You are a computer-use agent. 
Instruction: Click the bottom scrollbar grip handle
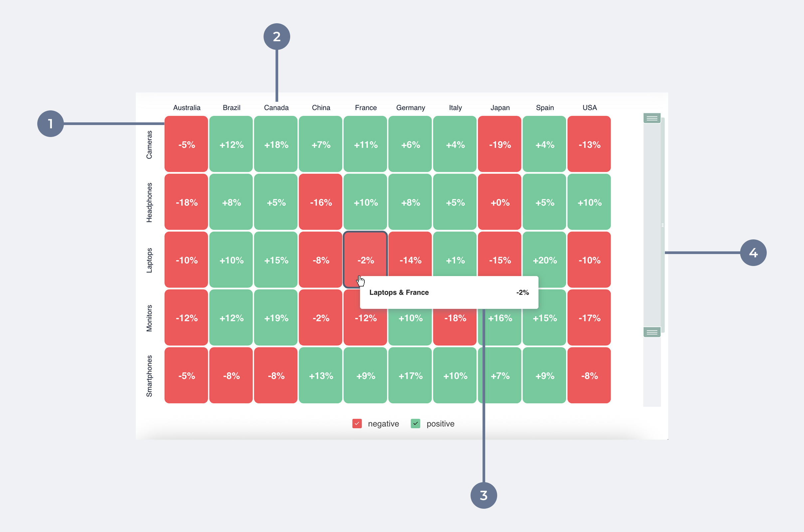pyautogui.click(x=652, y=332)
